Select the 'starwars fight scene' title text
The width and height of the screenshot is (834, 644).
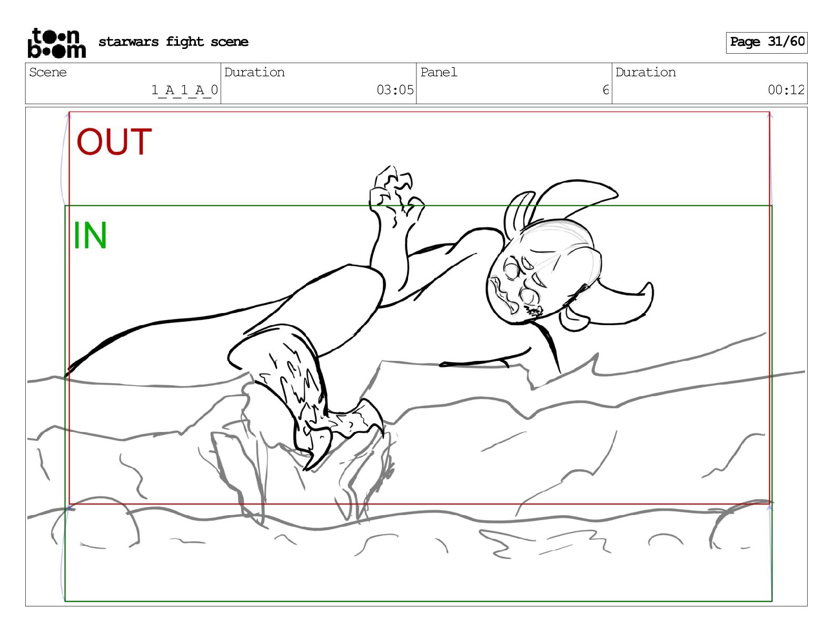(173, 42)
